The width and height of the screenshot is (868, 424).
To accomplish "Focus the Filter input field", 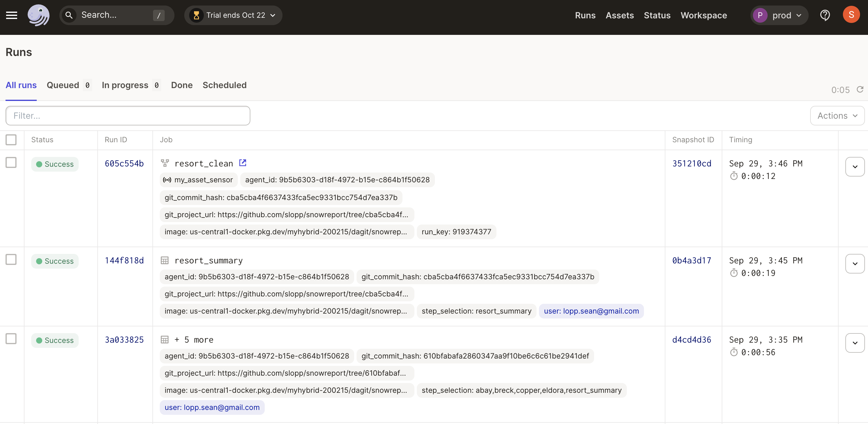I will coord(128,116).
